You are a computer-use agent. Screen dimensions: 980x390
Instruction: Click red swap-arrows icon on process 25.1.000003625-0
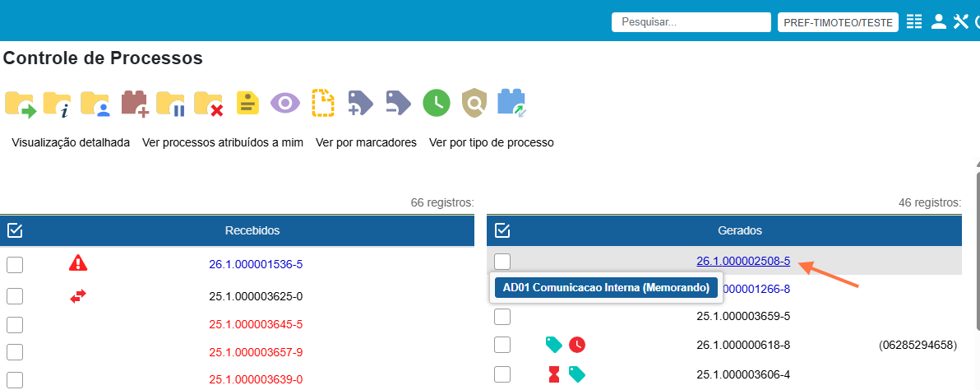78,296
